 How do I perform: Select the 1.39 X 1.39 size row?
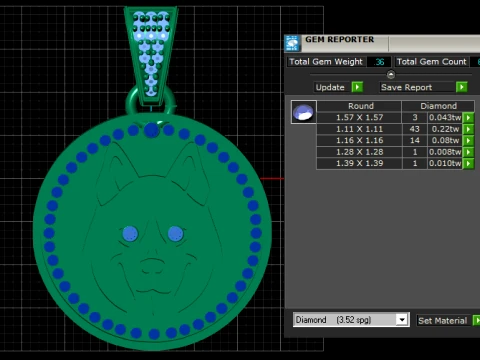(x=359, y=163)
